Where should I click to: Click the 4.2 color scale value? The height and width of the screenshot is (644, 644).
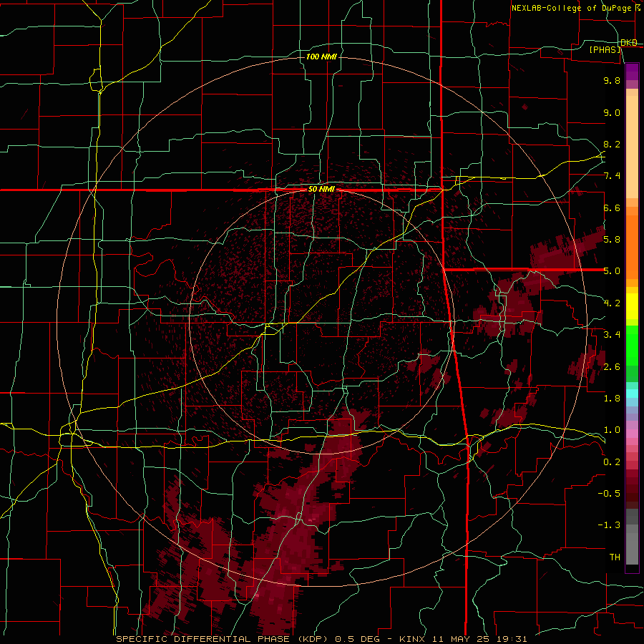(x=612, y=303)
